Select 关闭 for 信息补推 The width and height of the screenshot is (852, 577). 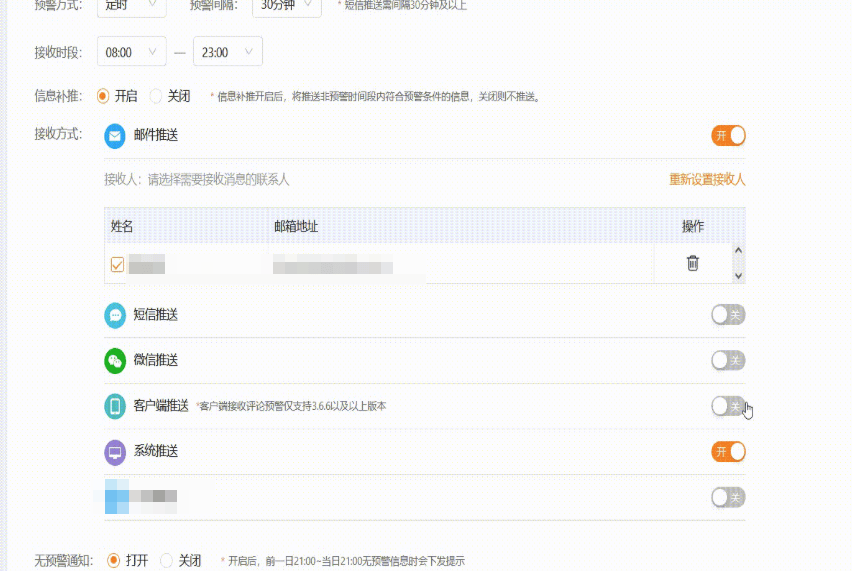(x=156, y=96)
